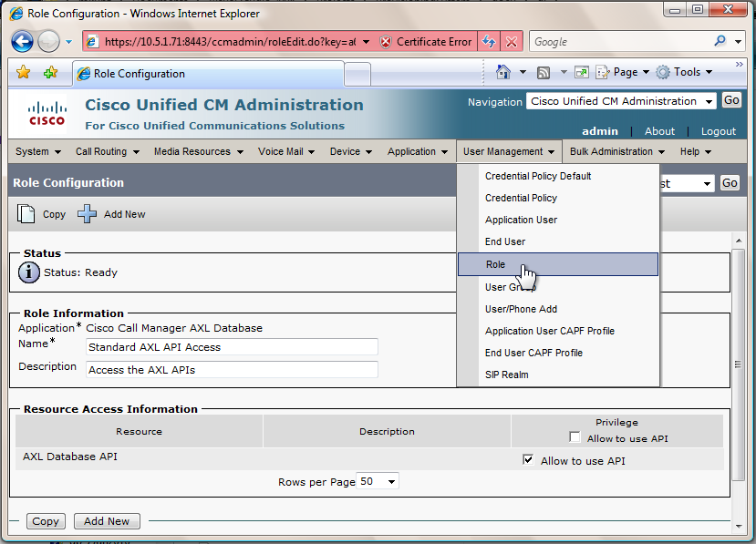Screen dimensions: 756x544
Task: Open the User Management menu
Action: coord(509,152)
